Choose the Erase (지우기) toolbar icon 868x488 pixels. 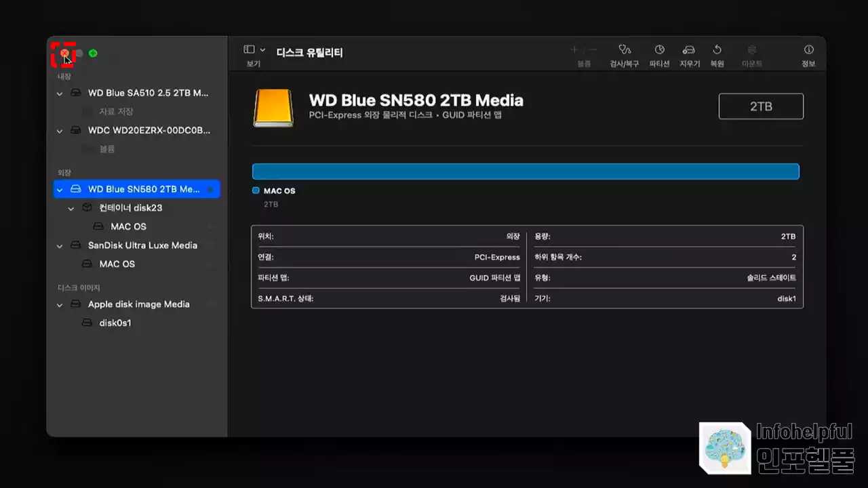(x=689, y=50)
